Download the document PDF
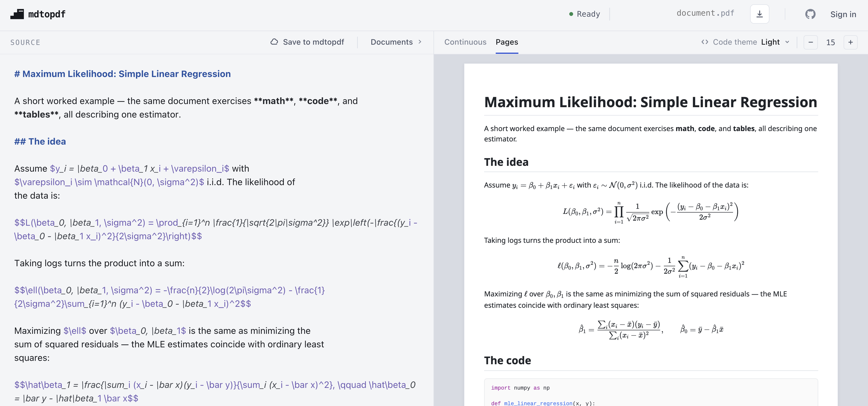 click(x=759, y=14)
